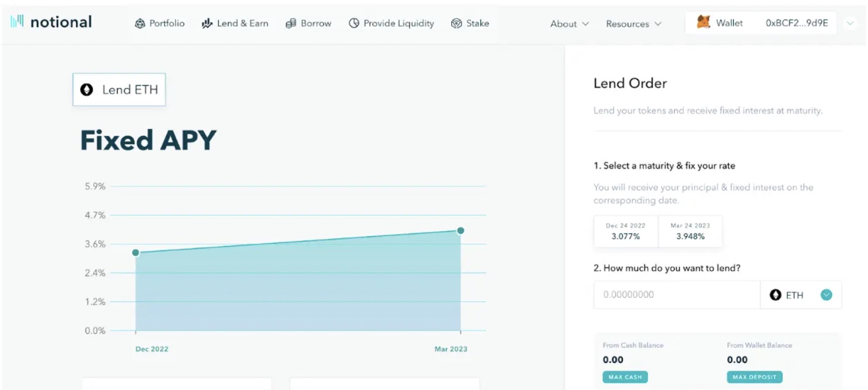Open the About menu

[568, 24]
